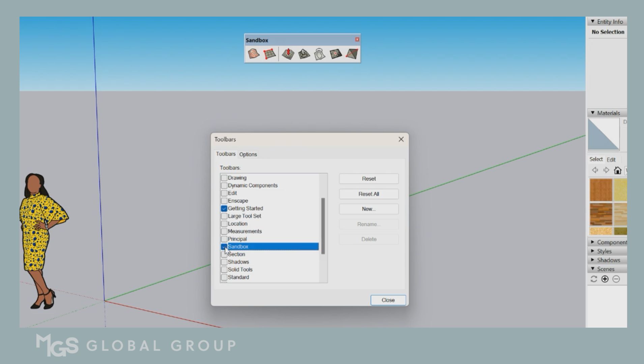The width and height of the screenshot is (644, 364).
Task: Click the home icon in Materials panel
Action: (x=617, y=170)
